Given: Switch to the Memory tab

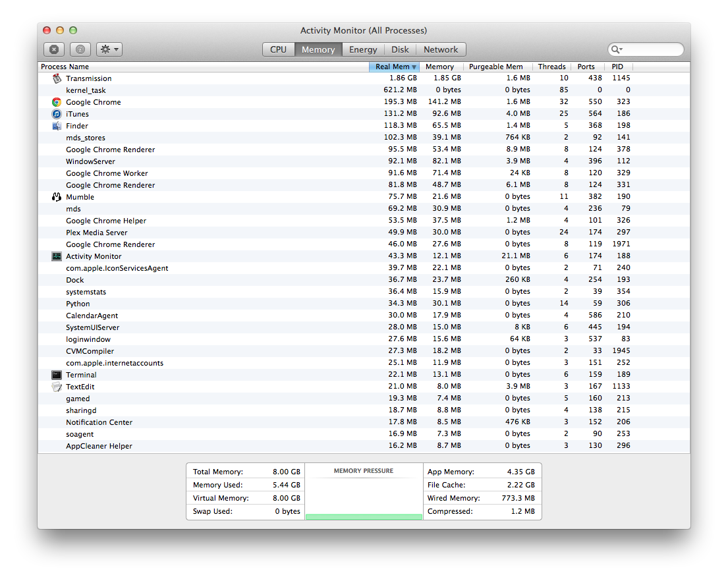Looking at the screenshot, I should click(x=318, y=49).
